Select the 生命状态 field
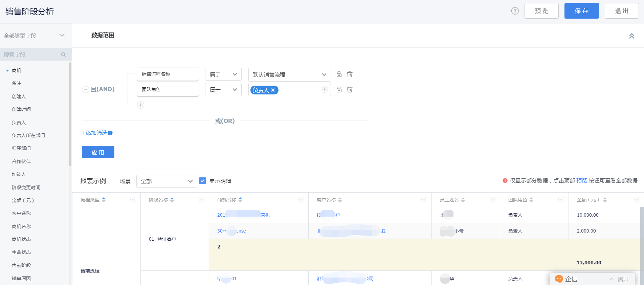 (x=21, y=252)
